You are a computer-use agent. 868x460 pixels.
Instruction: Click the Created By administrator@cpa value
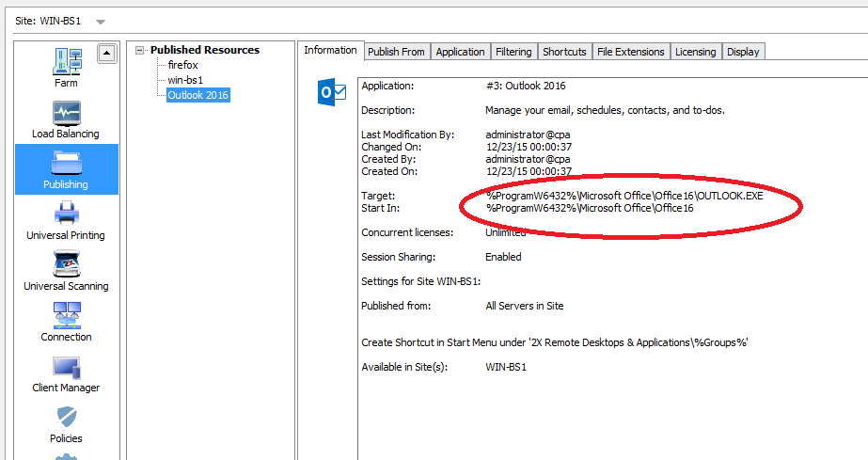[x=528, y=159]
